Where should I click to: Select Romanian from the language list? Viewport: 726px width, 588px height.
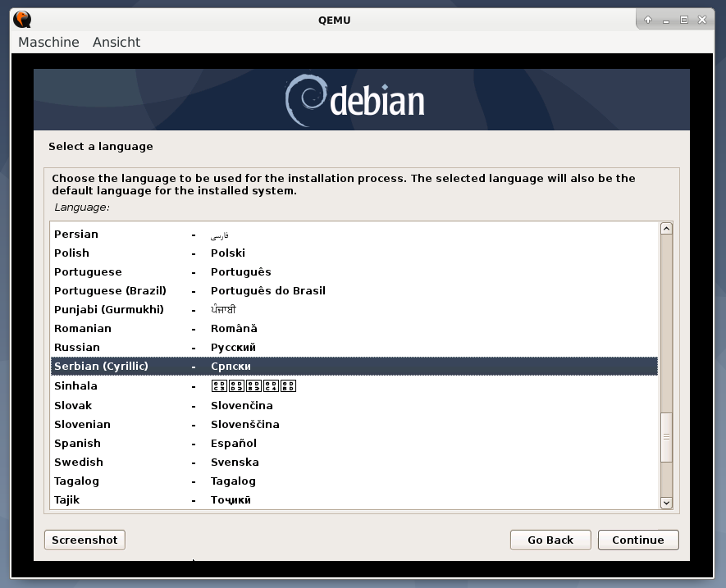coord(354,329)
